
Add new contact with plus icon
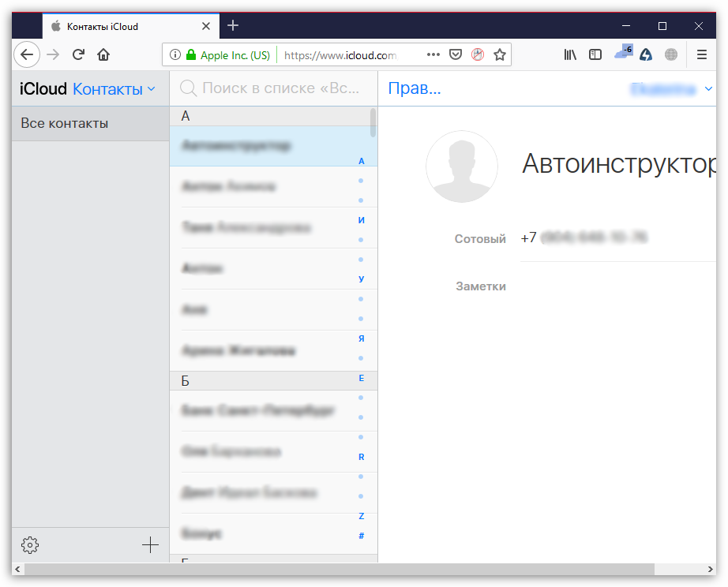point(150,544)
